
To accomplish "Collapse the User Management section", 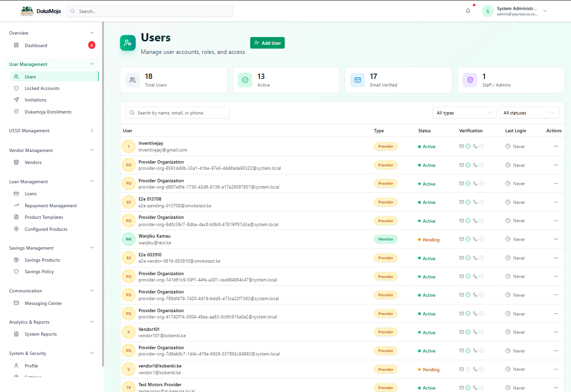I will click(x=92, y=64).
